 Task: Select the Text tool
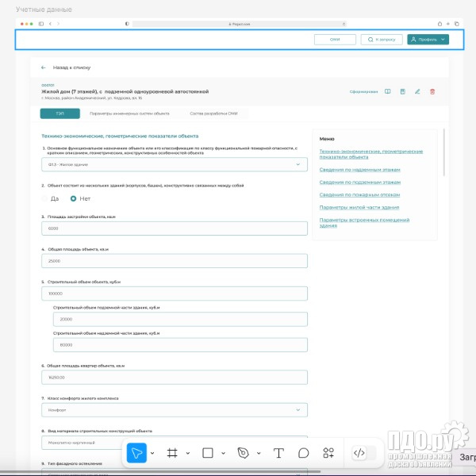[278, 453]
